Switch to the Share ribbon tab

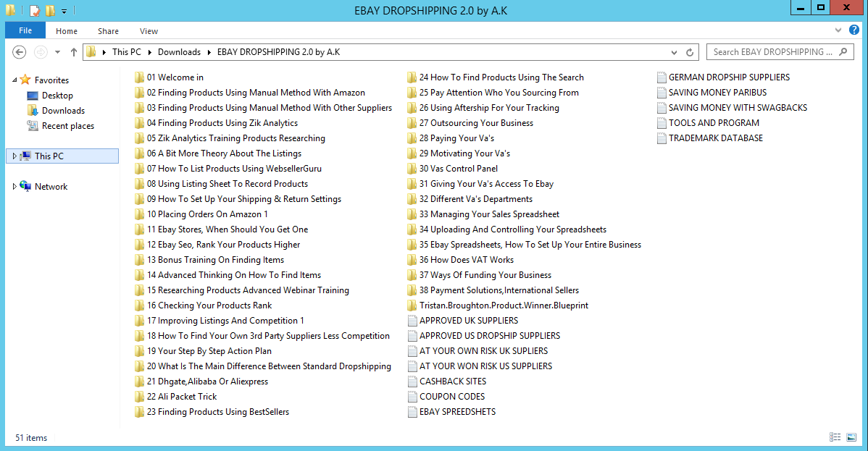(x=109, y=31)
